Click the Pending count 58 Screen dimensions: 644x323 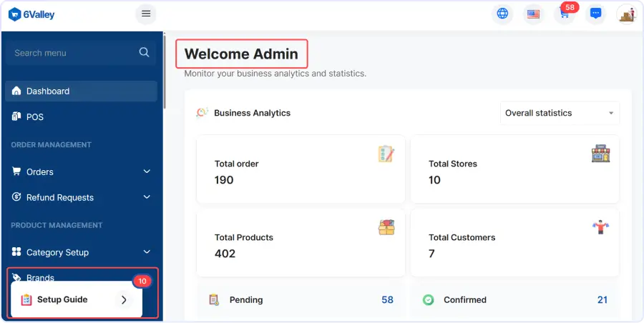387,300
